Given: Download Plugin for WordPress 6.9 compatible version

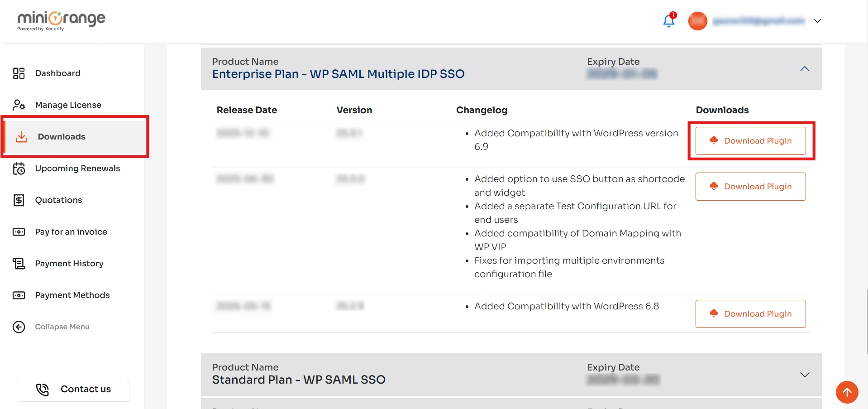Looking at the screenshot, I should pyautogui.click(x=750, y=140).
